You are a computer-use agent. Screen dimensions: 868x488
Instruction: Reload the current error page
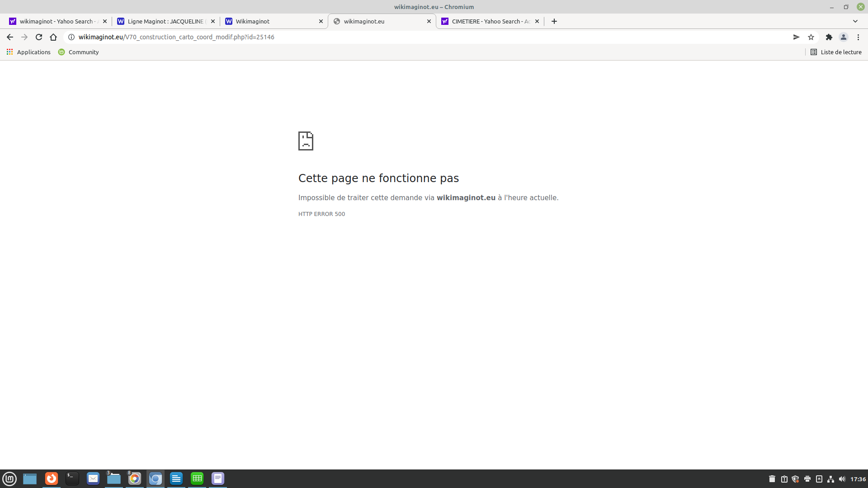click(39, 37)
